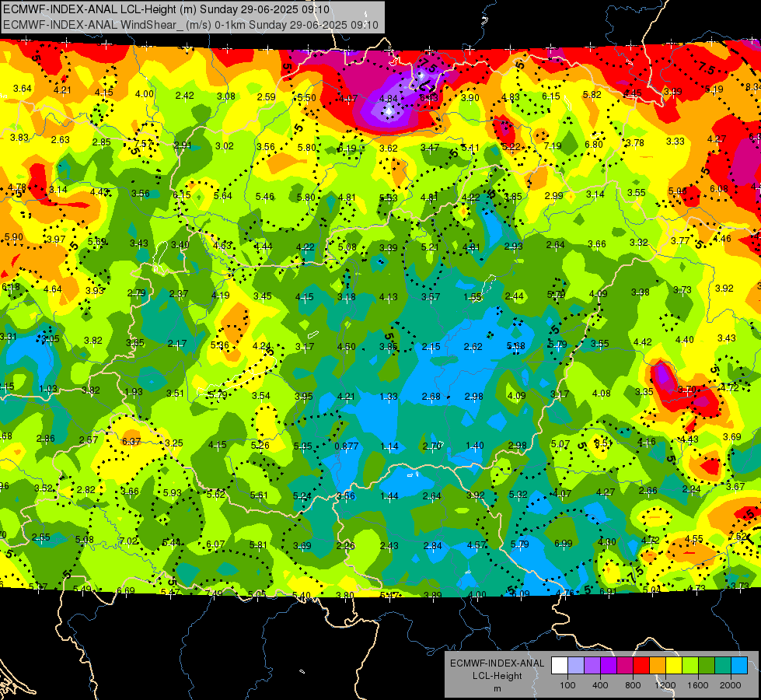Screen dimensions: 761x700
Task: Pick the magenta legend swatch
Action: [625, 666]
